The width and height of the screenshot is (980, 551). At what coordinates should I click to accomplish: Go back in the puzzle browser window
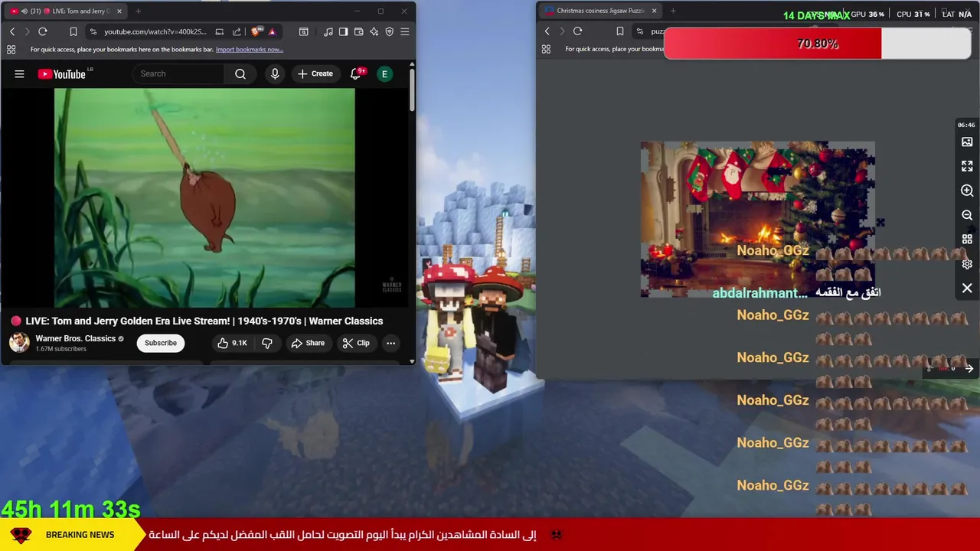tap(547, 31)
